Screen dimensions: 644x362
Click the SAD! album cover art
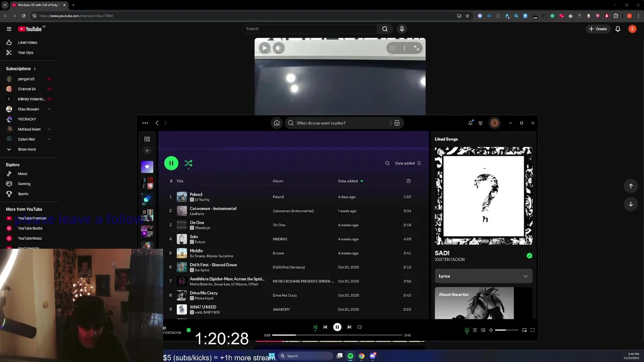click(484, 196)
